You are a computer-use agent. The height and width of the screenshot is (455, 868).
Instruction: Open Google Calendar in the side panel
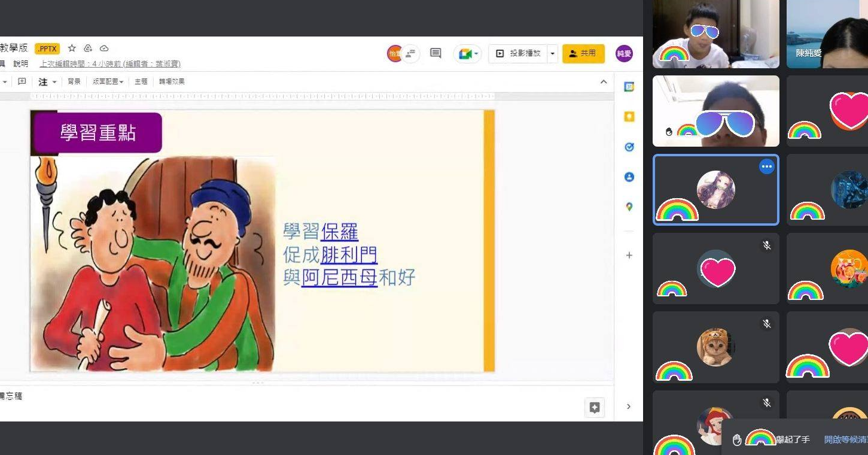(x=629, y=87)
